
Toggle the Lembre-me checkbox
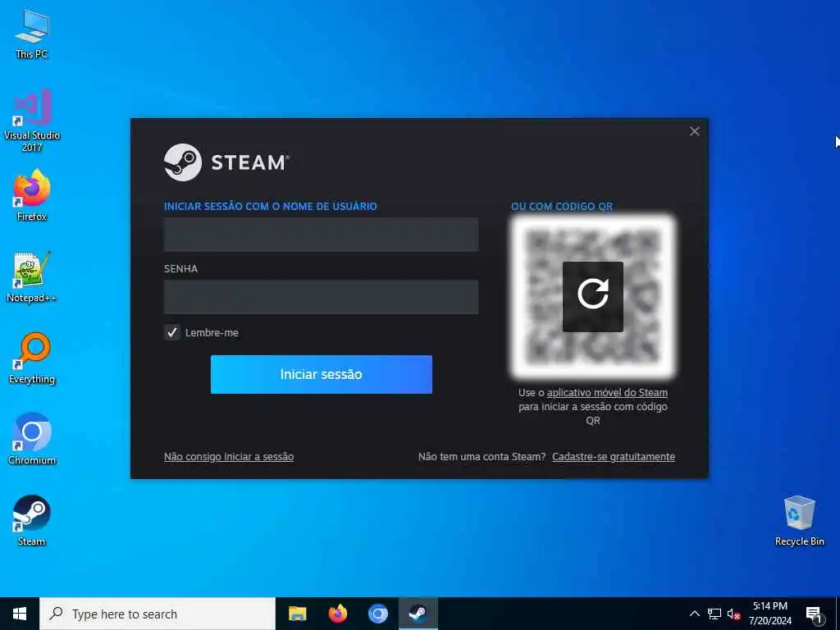172,333
